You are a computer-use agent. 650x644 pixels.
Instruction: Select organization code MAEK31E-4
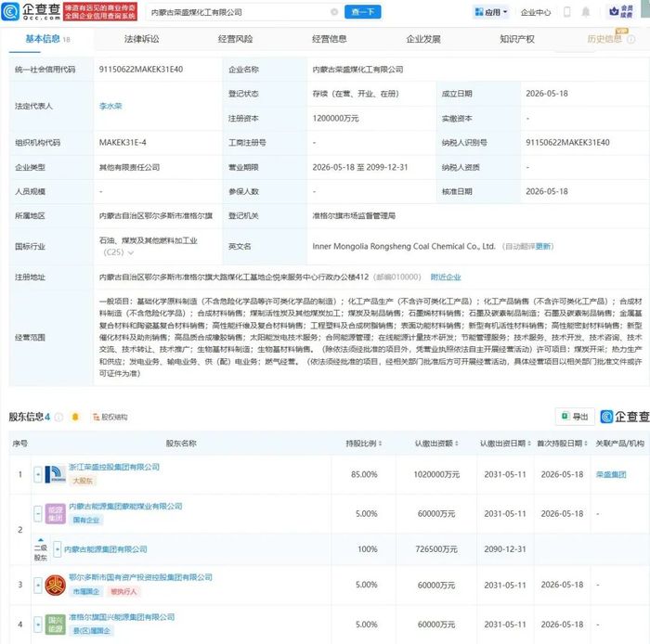point(123,143)
